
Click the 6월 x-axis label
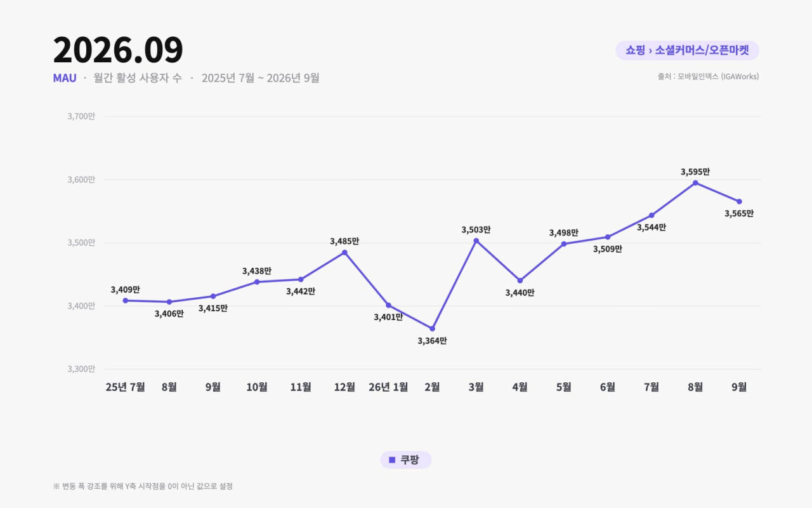(607, 387)
